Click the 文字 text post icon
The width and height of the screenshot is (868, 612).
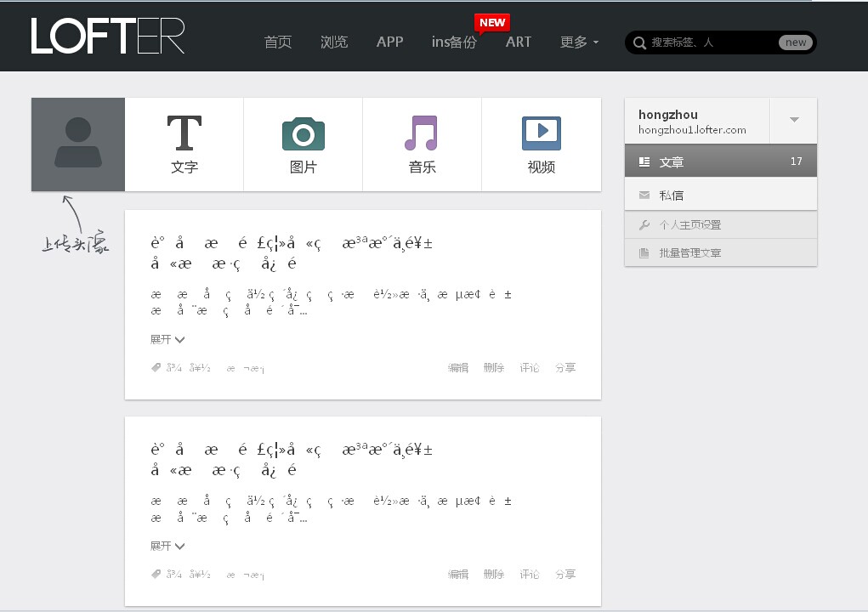point(184,134)
